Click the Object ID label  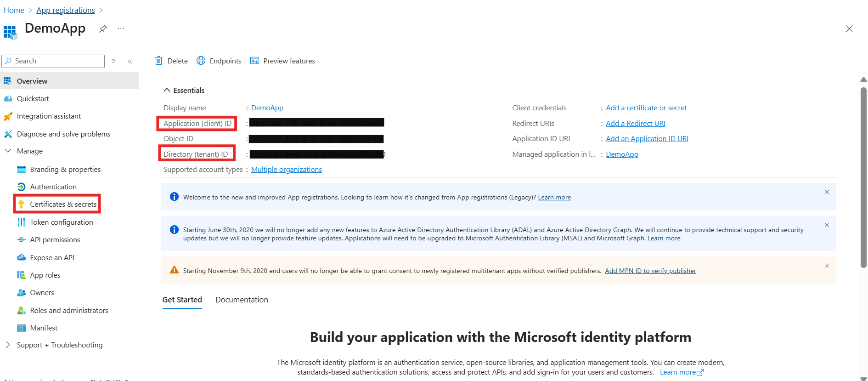tap(178, 139)
